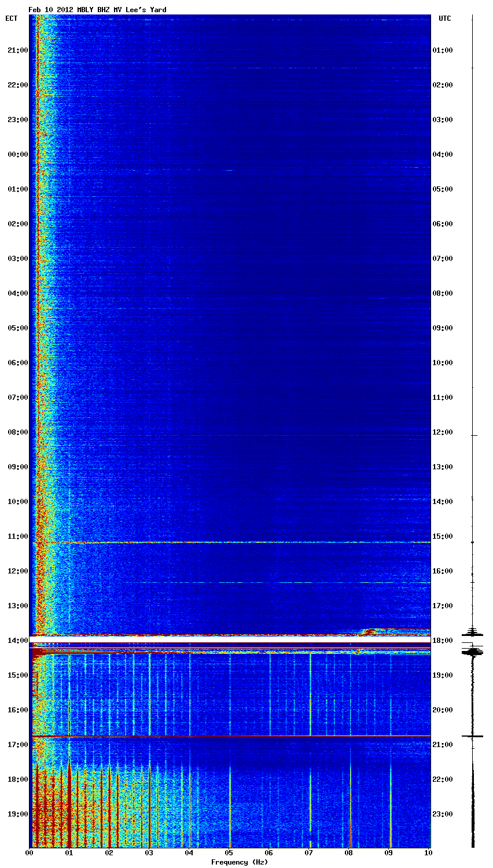Select the 09:00 label on the ECT axis
The image size is (493, 868).
tap(17, 467)
